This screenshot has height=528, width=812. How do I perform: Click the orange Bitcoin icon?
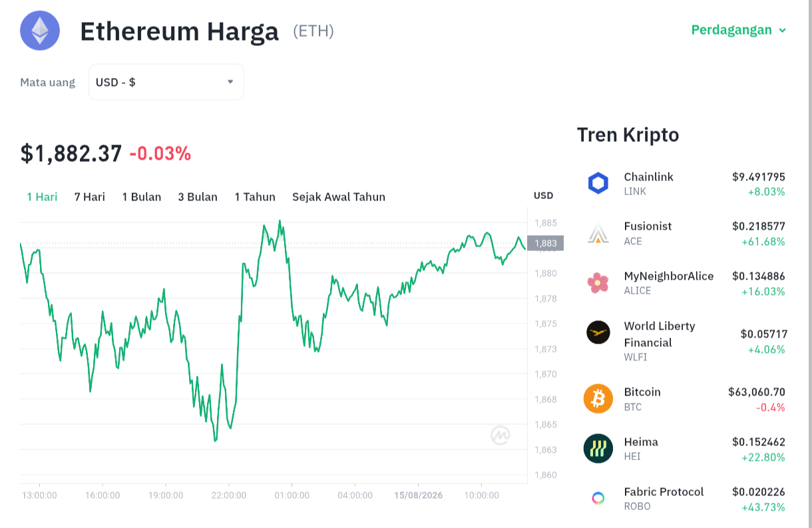598,399
